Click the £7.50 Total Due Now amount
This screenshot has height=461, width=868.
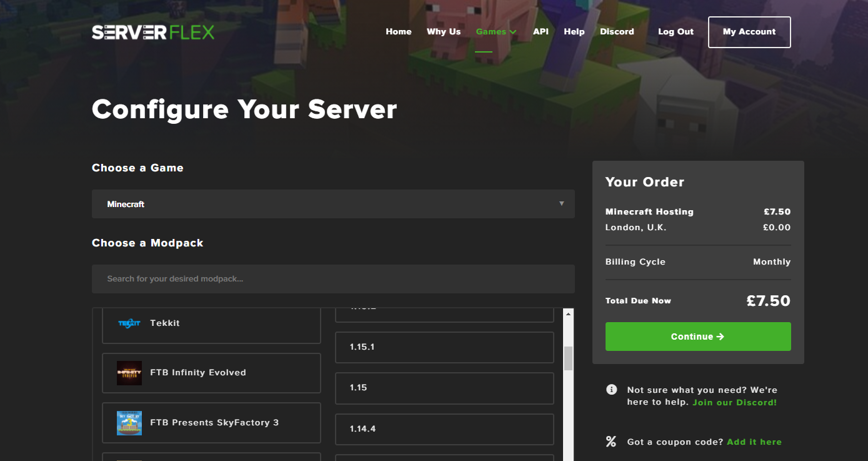click(x=768, y=301)
